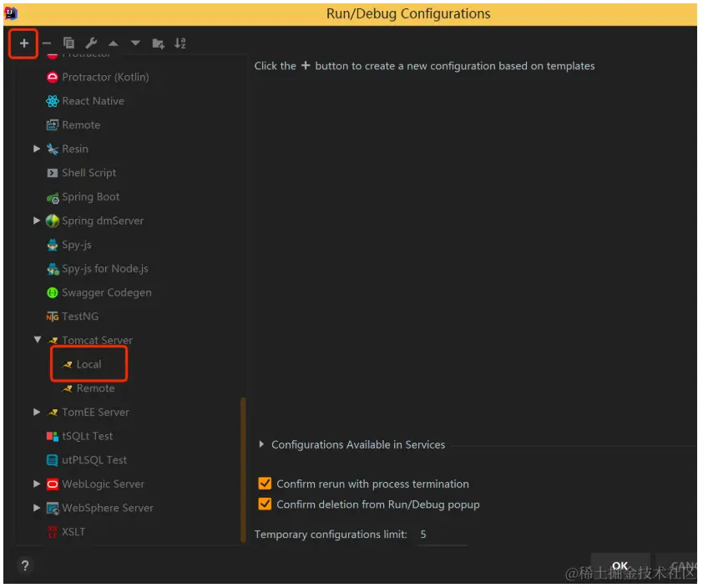
Task: Select the Protractor (Kotlin) icon
Action: click(53, 77)
